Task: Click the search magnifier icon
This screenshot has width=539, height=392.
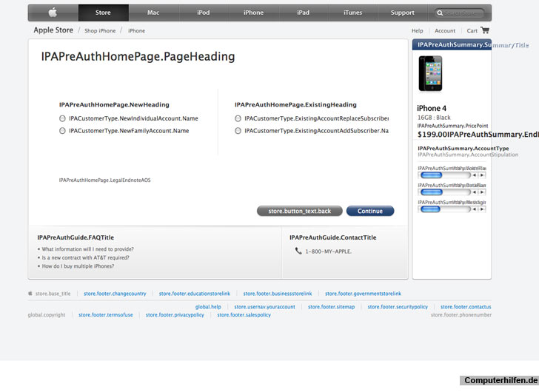Action: [440, 13]
